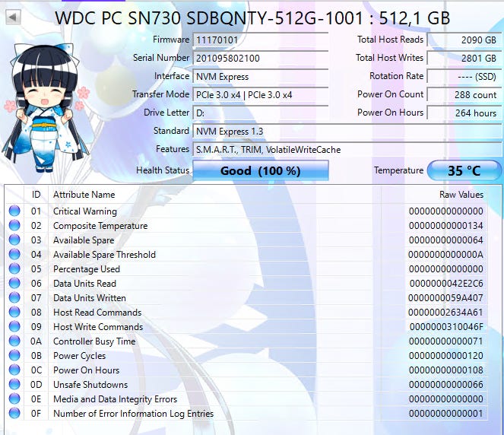Image resolution: width=504 pixels, height=435 pixels.
Task: Select the Media and Data Integrity Errors name
Action: coord(115,399)
